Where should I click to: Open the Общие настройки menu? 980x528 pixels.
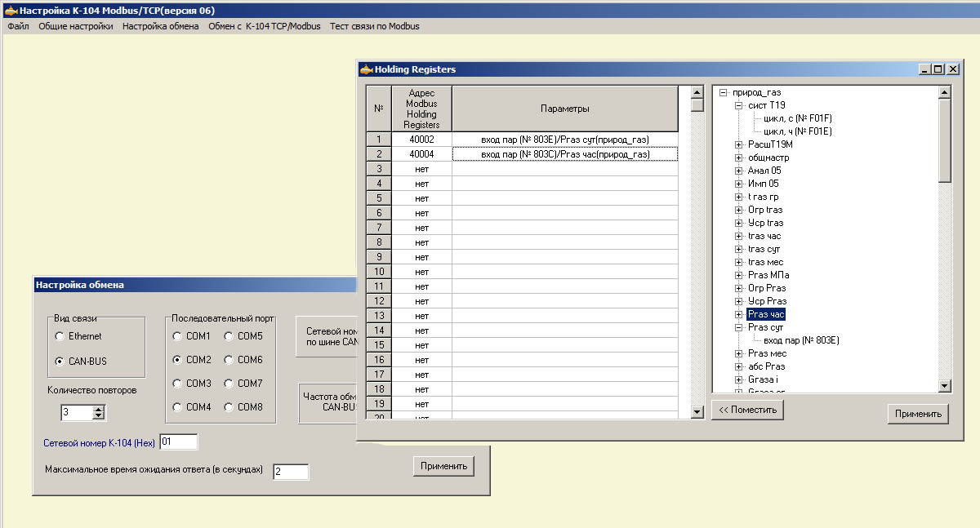(x=76, y=26)
